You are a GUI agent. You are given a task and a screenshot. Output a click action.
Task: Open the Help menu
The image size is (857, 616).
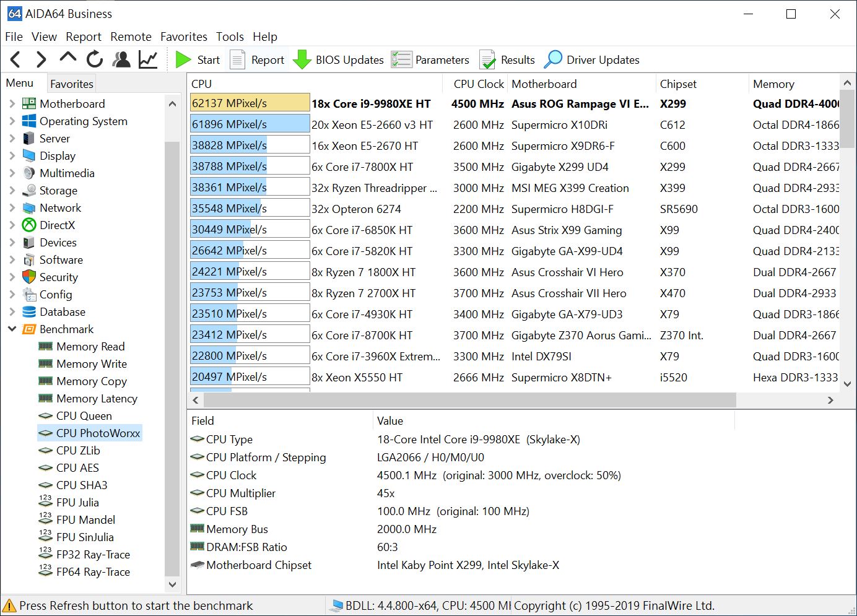pyautogui.click(x=265, y=37)
